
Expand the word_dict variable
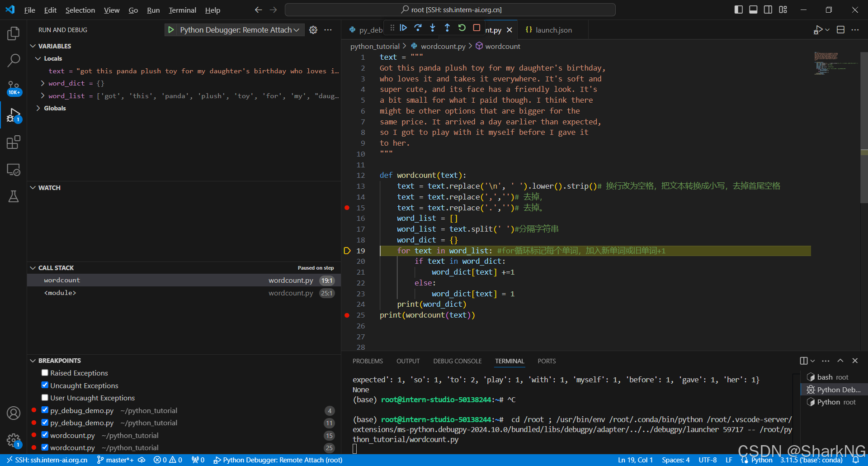43,83
